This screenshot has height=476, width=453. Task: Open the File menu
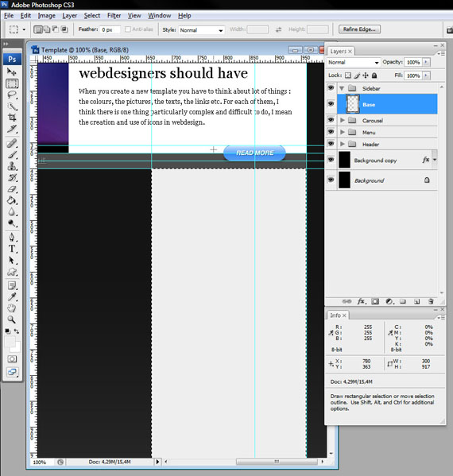click(9, 15)
